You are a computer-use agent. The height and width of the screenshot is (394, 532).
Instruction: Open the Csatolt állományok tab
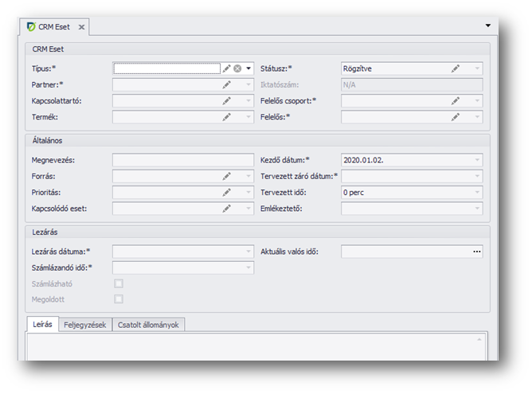(x=150, y=325)
